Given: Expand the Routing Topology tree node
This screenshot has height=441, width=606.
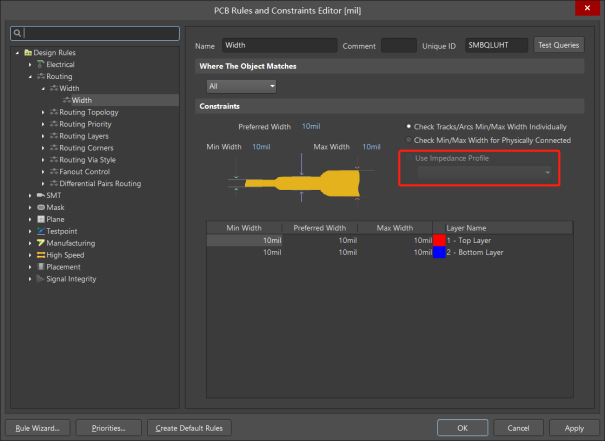Looking at the screenshot, I should point(44,112).
